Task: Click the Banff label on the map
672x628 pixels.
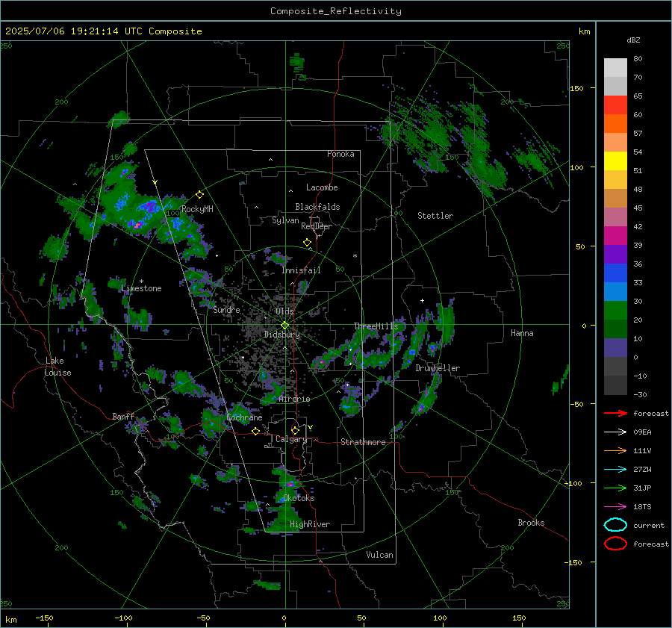Action: 123,416
